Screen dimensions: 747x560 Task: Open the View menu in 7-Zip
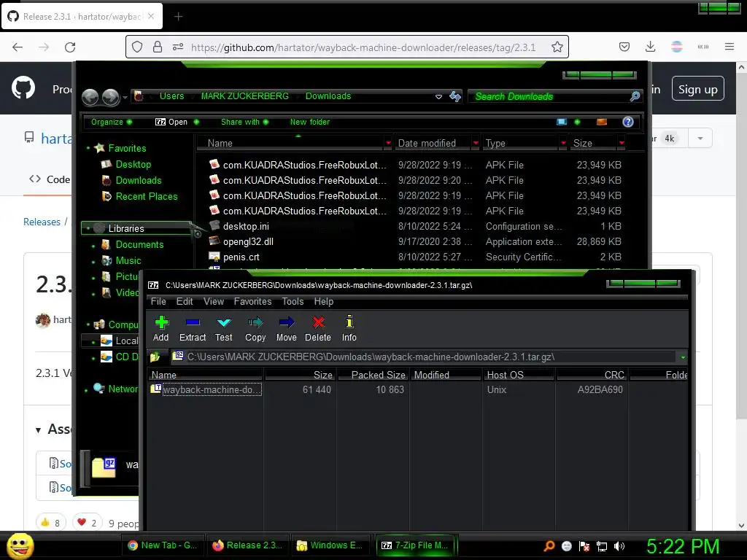(x=214, y=301)
